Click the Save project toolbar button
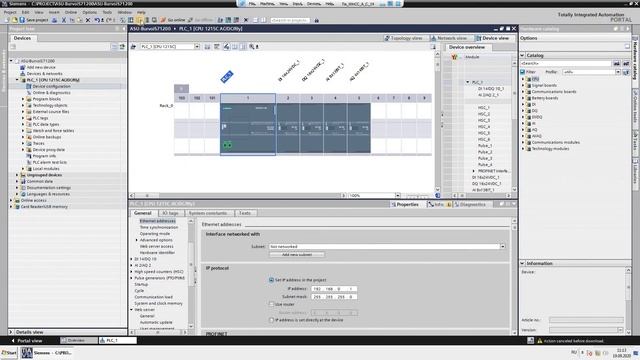Screen dimensions: 640x360 [34, 20]
